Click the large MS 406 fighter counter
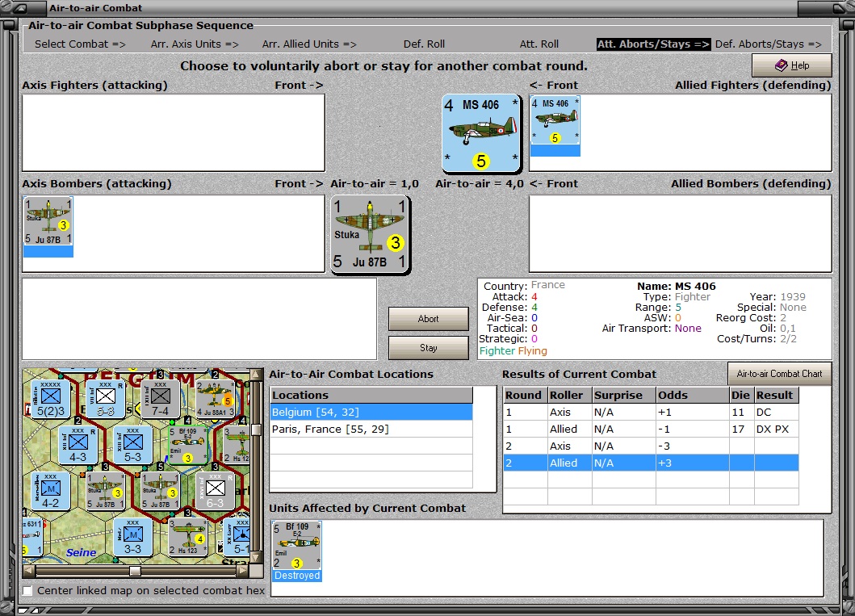This screenshot has width=855, height=616. click(481, 133)
